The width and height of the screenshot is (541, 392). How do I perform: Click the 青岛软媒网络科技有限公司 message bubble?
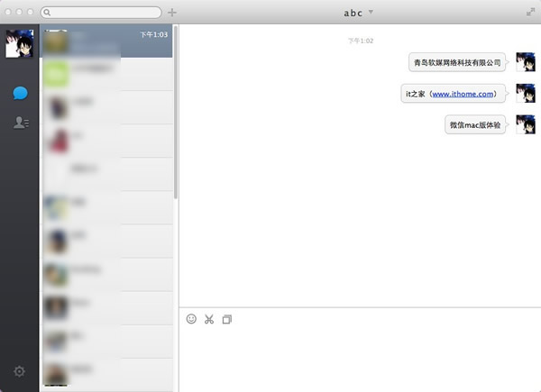[x=456, y=62]
